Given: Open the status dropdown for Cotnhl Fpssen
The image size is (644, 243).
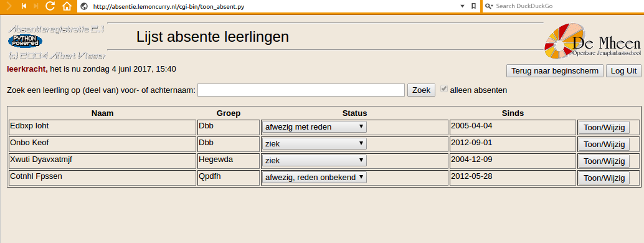Looking at the screenshot, I should pyautogui.click(x=314, y=177).
